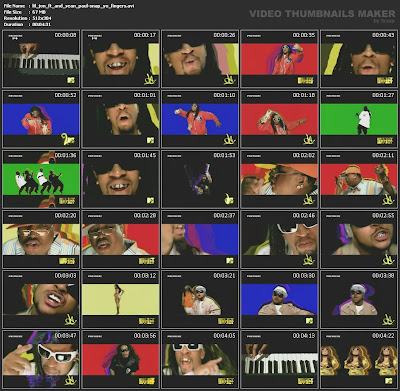Viewport: 400px width, 391px height.
Task: Open the thumbnail marked 00:02:20
Action: click(x=41, y=239)
